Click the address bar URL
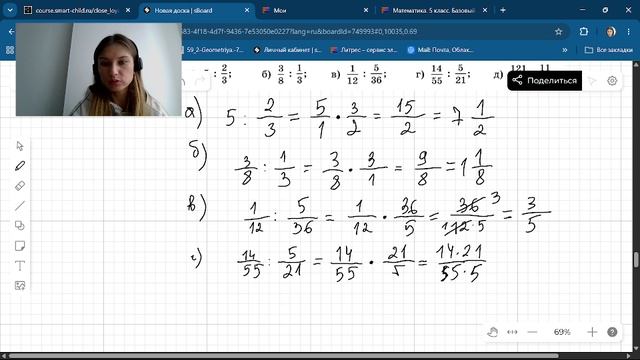This screenshot has height=360, width=640. pos(299,31)
